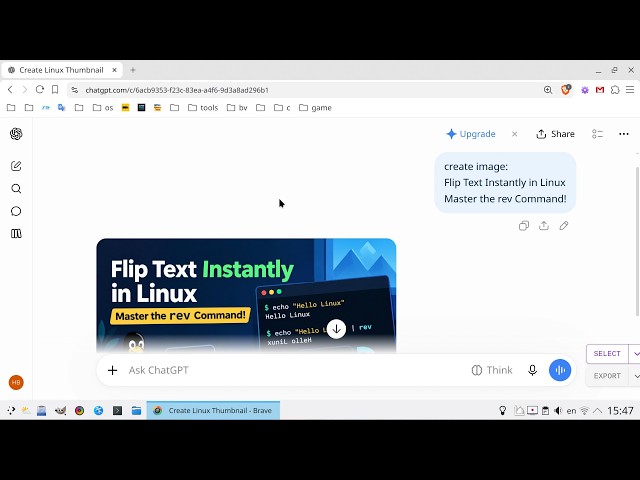
Task: Click the Upgrade button
Action: coord(471,134)
